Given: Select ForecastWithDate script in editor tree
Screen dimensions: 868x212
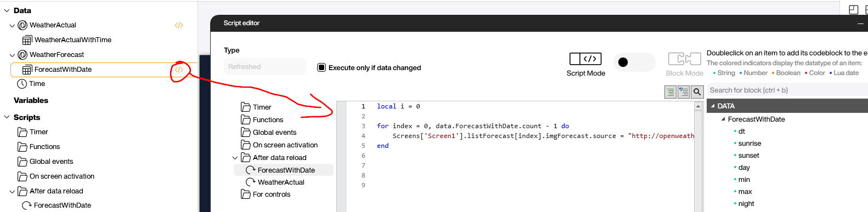Looking at the screenshot, I should [284, 170].
